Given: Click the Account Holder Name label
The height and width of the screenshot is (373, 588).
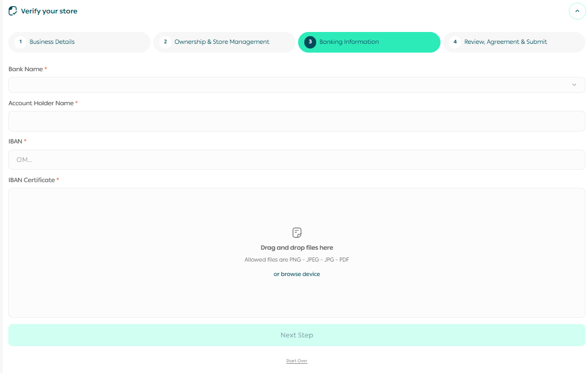Looking at the screenshot, I should [x=41, y=103].
